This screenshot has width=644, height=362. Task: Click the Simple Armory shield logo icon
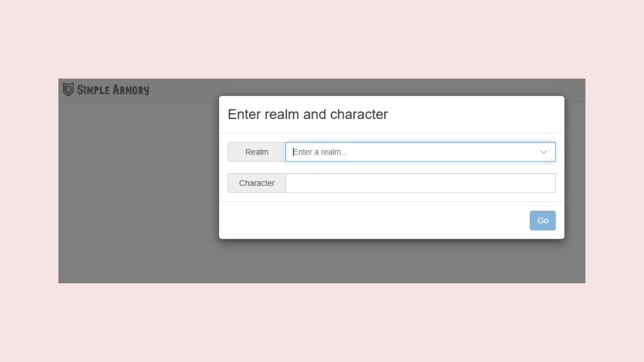(68, 90)
